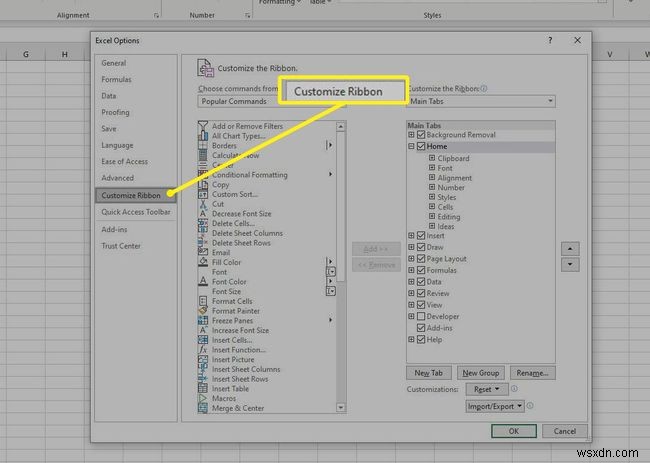Click the Macros play icon
Viewport: 650px width, 463px height.
coord(203,398)
